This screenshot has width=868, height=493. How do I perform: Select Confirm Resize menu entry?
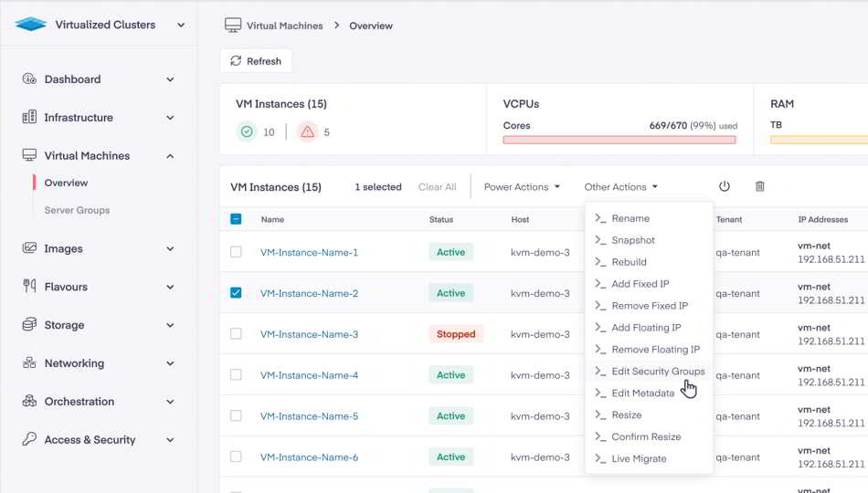(x=649, y=436)
